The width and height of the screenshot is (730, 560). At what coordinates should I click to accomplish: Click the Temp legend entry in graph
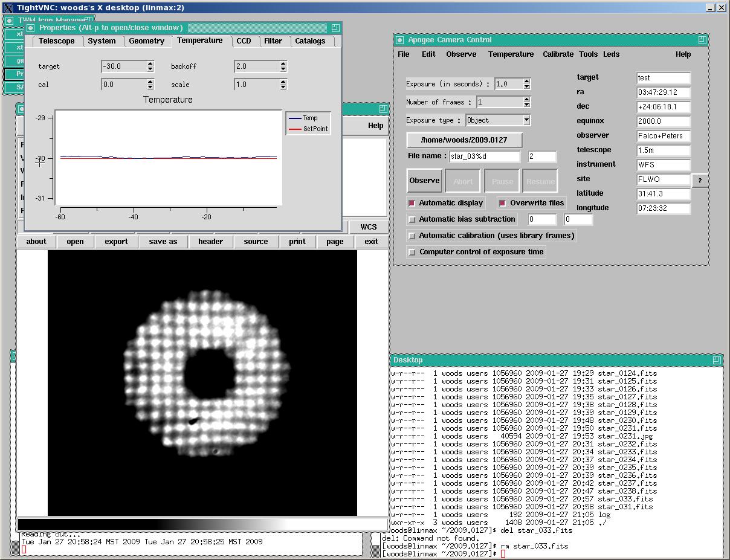(x=303, y=118)
